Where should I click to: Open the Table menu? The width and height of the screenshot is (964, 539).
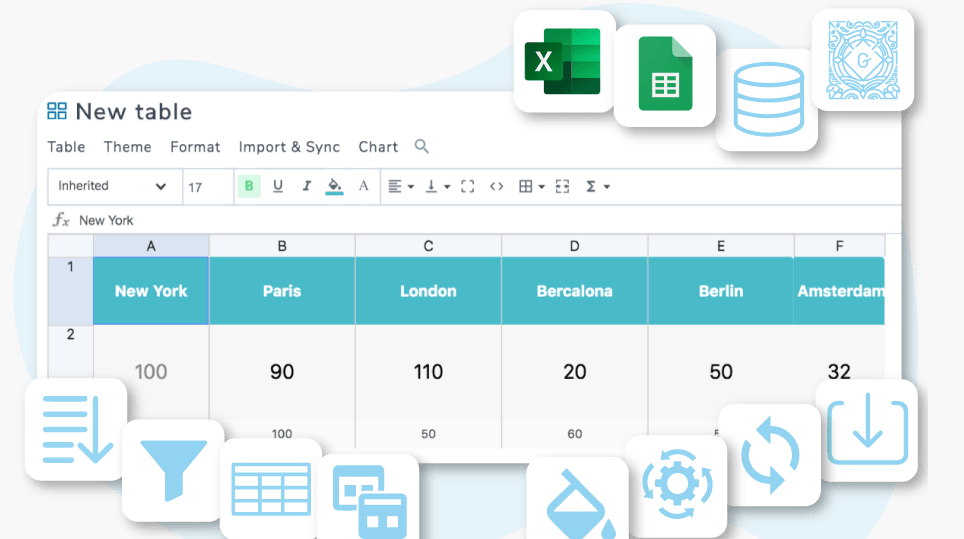66,147
